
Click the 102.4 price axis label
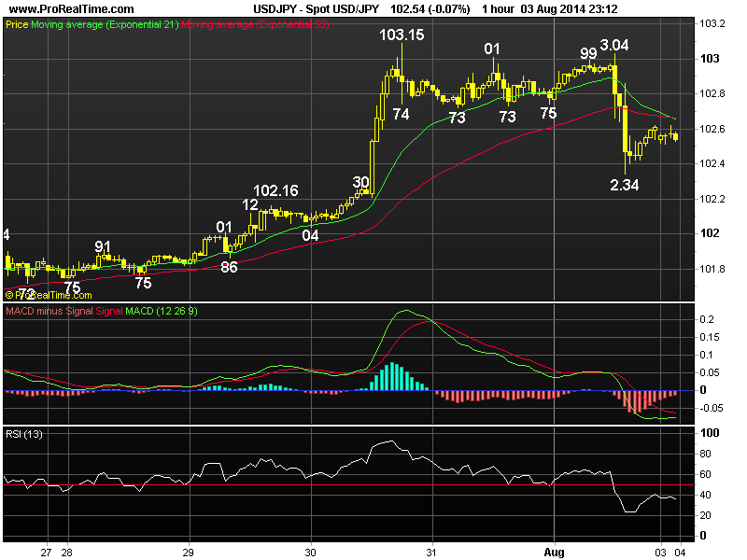(712, 164)
